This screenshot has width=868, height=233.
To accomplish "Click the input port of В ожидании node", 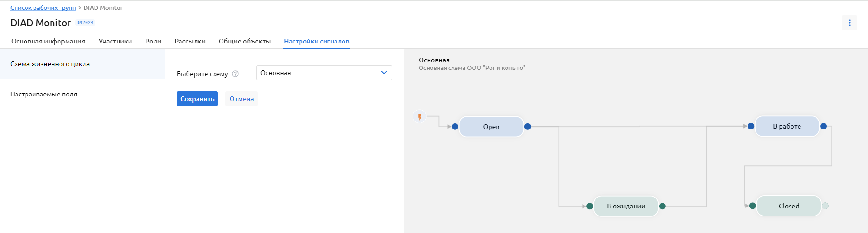I will [590, 206].
